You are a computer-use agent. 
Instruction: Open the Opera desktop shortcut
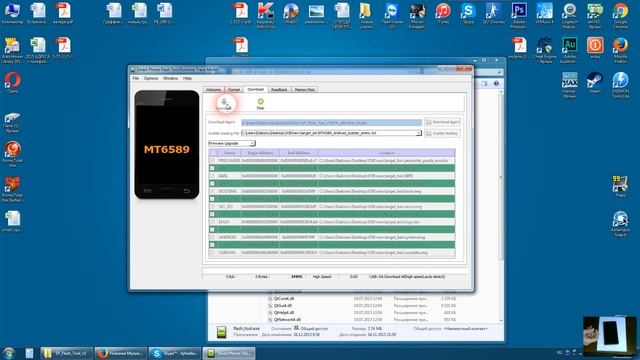click(x=12, y=82)
